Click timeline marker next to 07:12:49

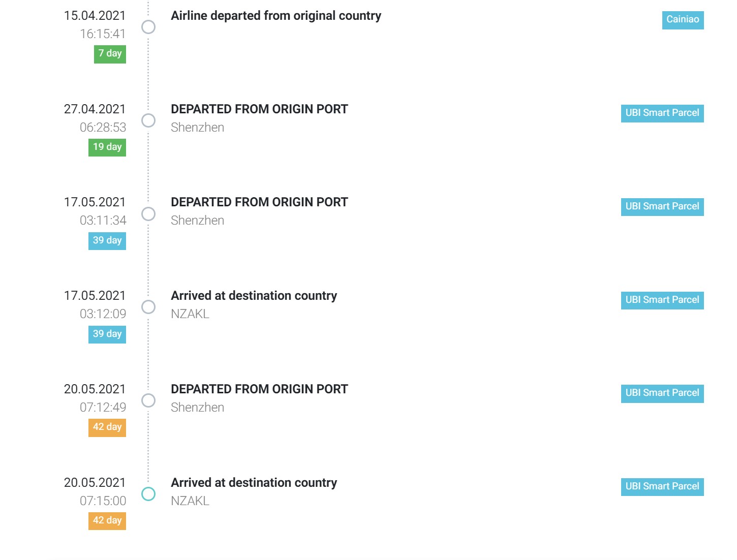(148, 400)
